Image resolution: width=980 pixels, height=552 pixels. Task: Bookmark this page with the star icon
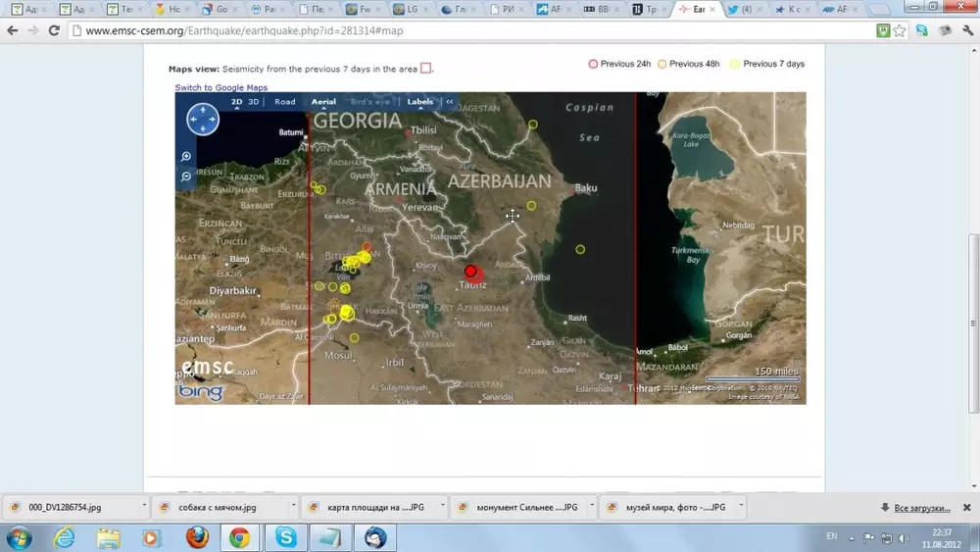click(900, 30)
